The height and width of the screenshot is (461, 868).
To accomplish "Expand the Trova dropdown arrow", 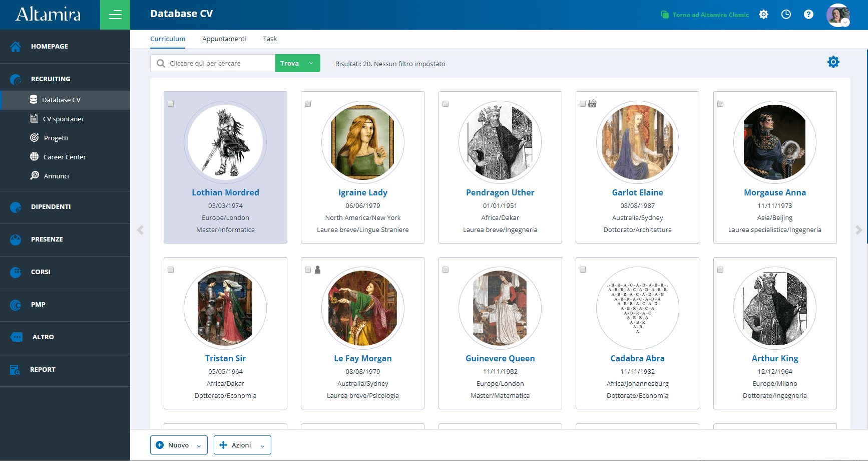I will pos(311,63).
